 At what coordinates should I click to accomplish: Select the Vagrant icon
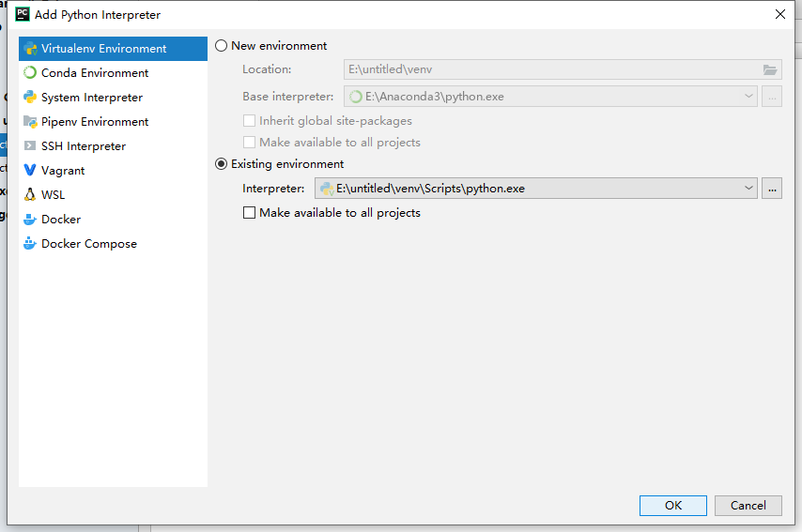pyautogui.click(x=30, y=170)
